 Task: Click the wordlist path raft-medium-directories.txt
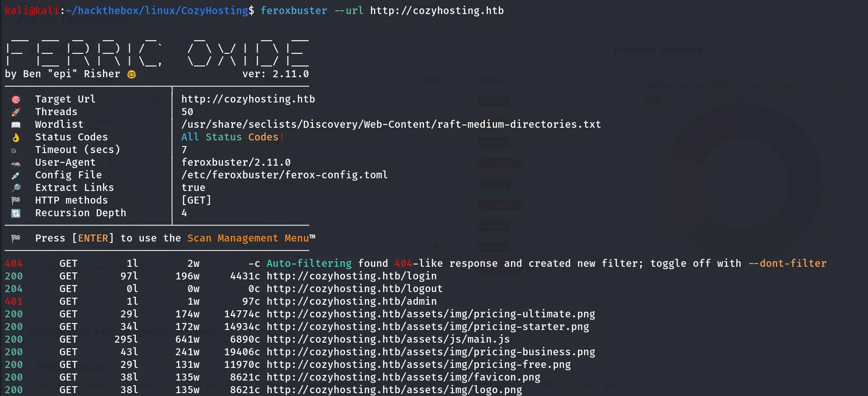[x=391, y=125]
